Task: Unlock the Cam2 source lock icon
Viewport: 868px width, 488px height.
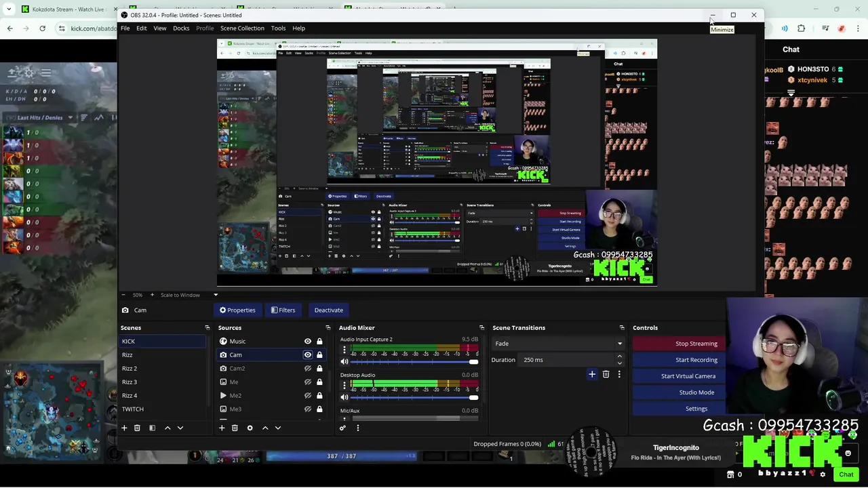Action: click(x=319, y=369)
